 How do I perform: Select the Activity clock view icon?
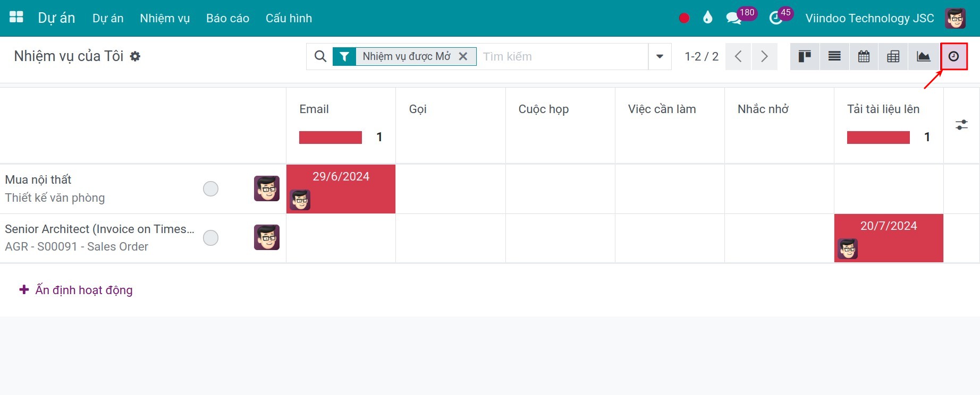click(954, 56)
